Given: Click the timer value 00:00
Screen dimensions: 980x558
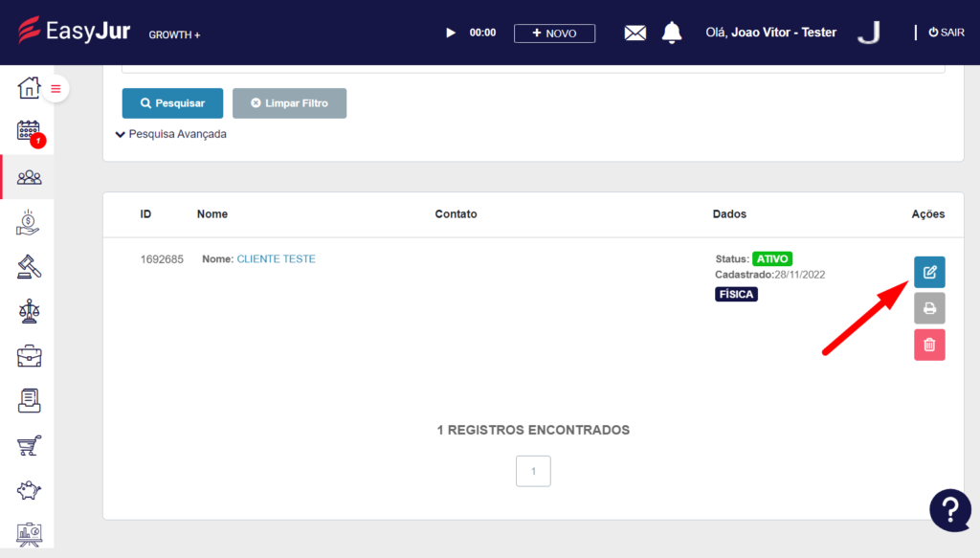Looking at the screenshot, I should coord(482,33).
